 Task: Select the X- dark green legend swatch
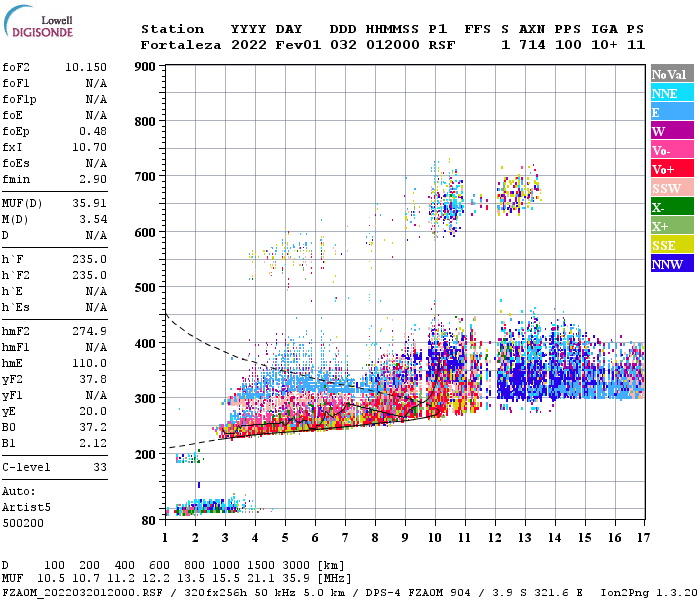[672, 207]
